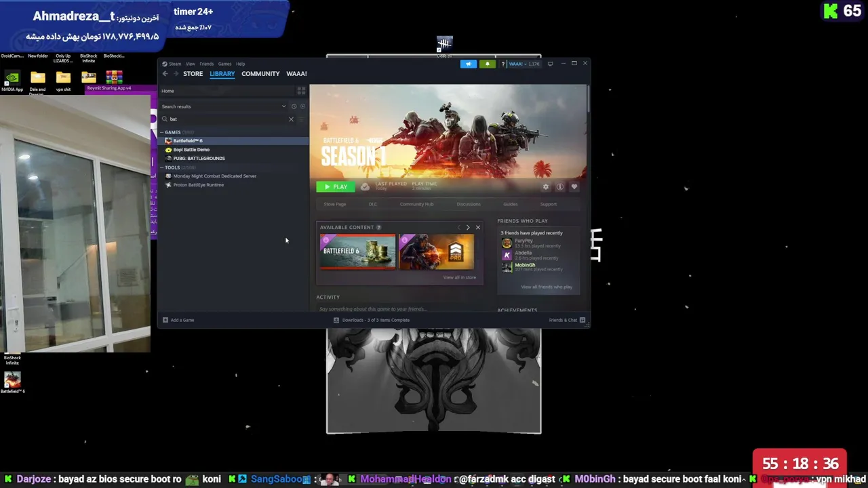Click the library search field
The image size is (868, 488).
[x=227, y=119]
